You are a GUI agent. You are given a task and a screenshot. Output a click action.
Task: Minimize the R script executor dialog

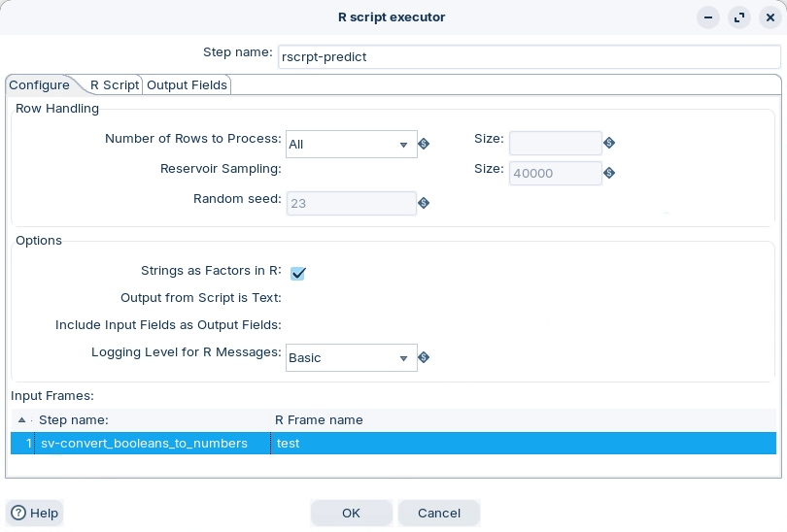pyautogui.click(x=709, y=17)
